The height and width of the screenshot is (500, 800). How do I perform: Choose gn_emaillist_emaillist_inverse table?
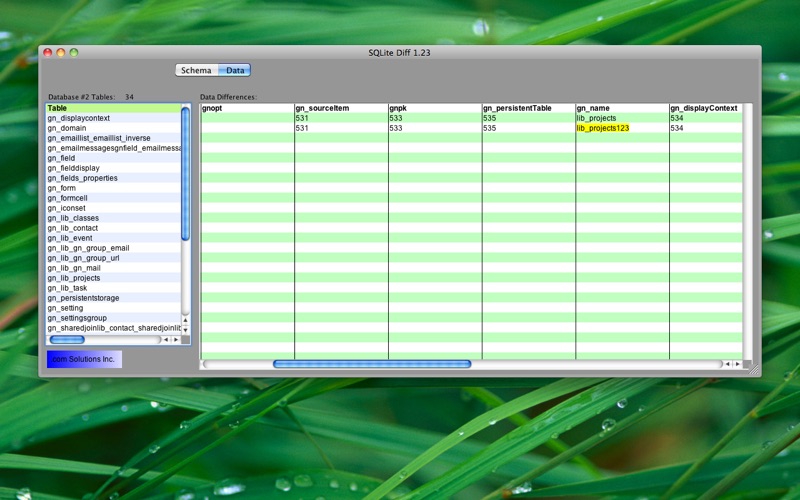(x=114, y=138)
